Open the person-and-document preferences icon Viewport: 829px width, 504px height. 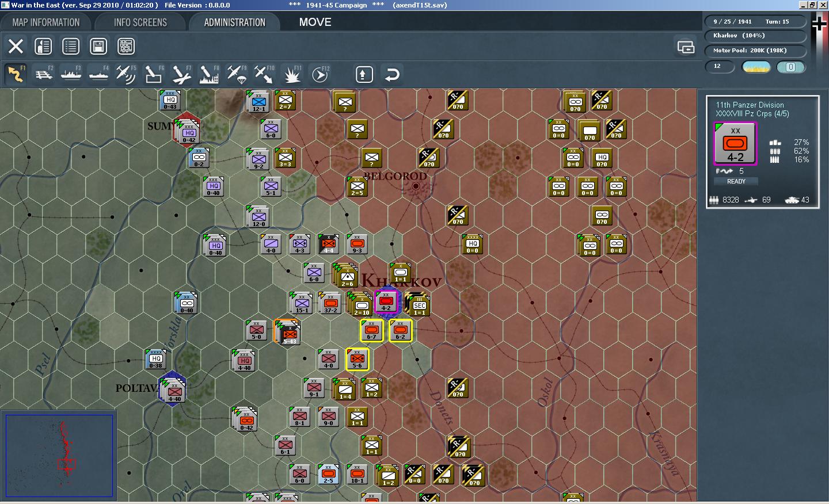tap(43, 46)
